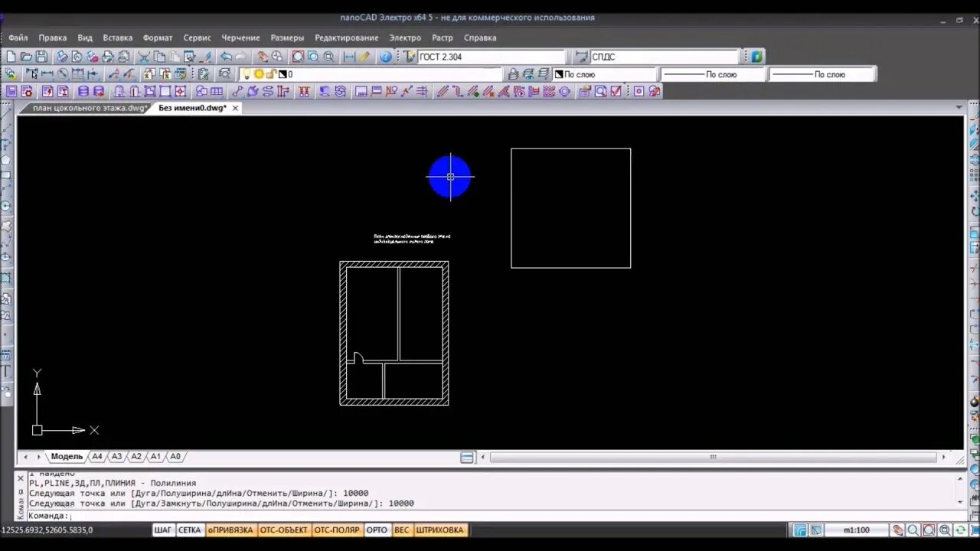This screenshot has height=551, width=980.
Task: Select the blue filled circle in drawing
Action: (x=449, y=176)
